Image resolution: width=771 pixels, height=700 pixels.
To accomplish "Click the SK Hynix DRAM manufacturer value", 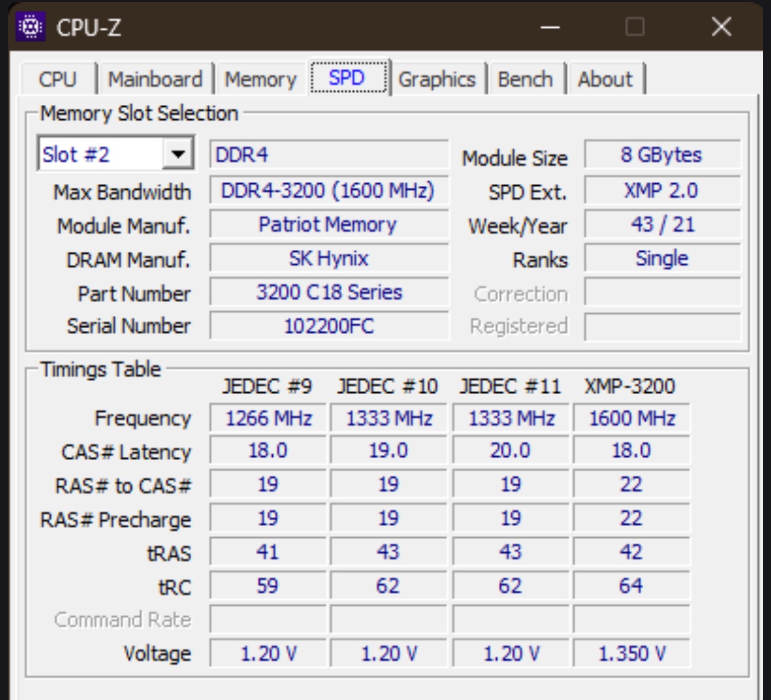I will [x=329, y=259].
